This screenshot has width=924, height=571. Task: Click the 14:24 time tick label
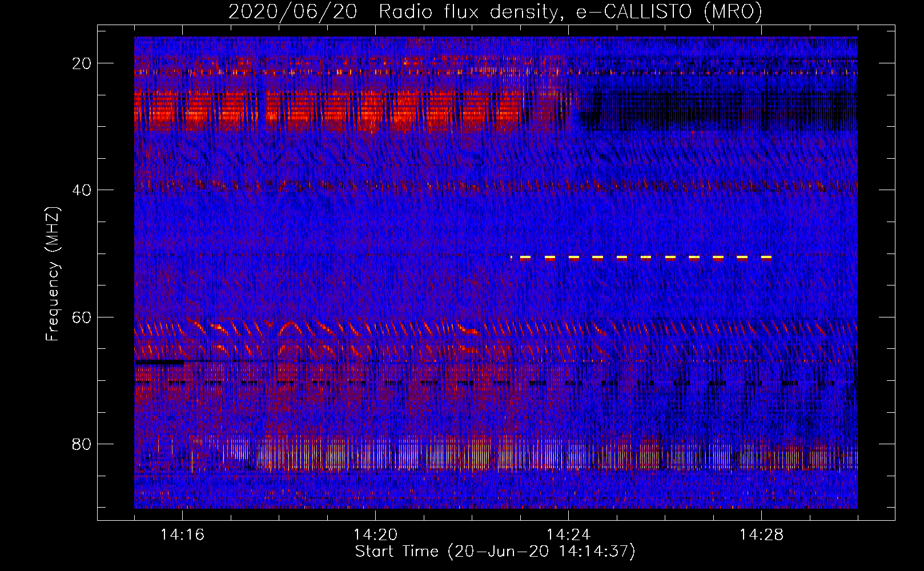pyautogui.click(x=568, y=535)
